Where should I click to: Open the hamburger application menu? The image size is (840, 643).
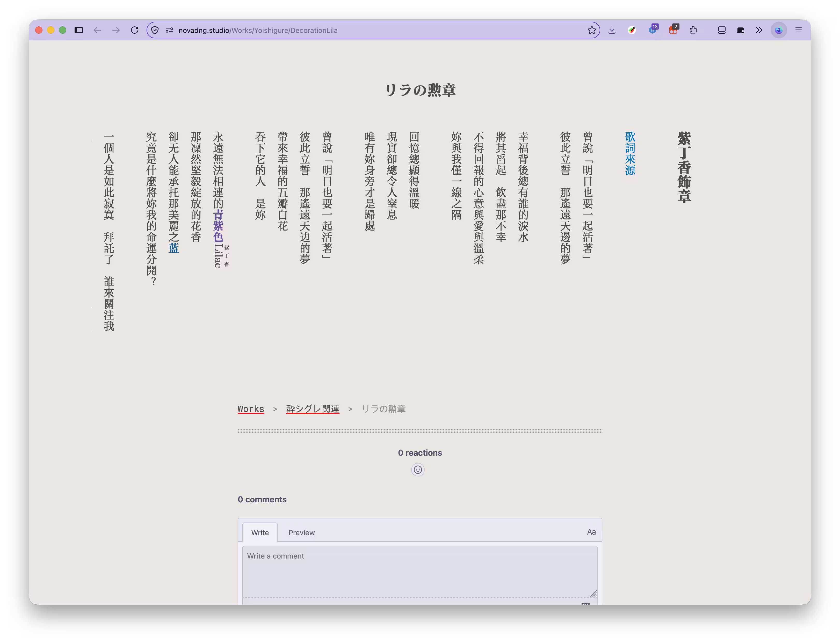[x=798, y=30]
